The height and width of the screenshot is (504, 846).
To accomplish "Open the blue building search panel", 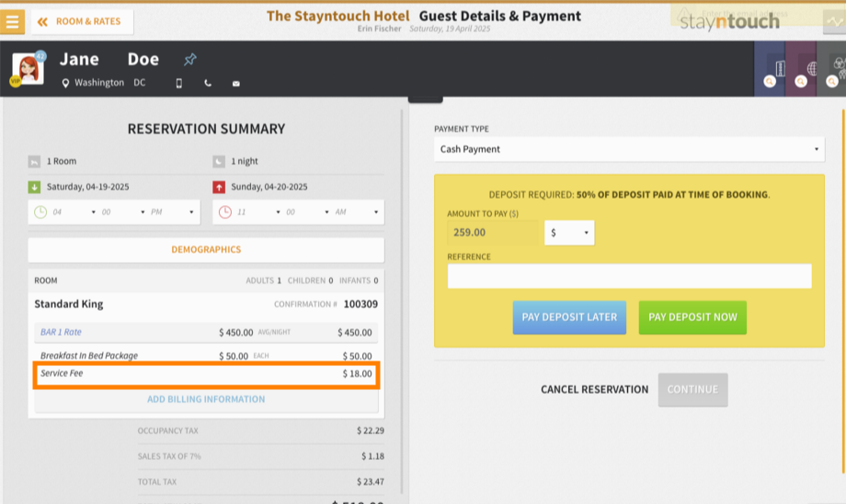I will tap(770, 69).
